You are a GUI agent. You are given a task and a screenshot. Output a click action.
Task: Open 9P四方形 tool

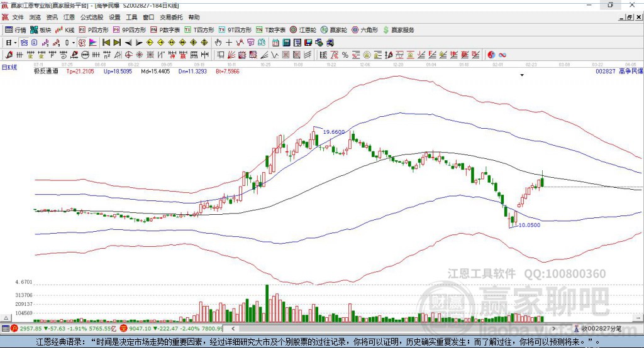click(x=130, y=30)
